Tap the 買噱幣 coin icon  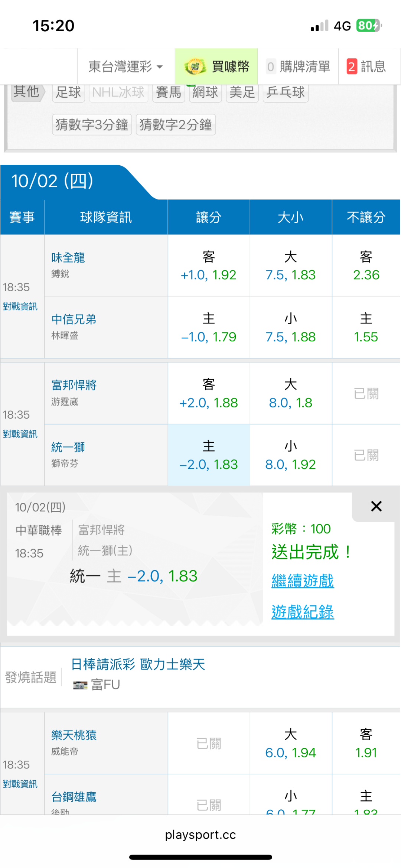(195, 67)
